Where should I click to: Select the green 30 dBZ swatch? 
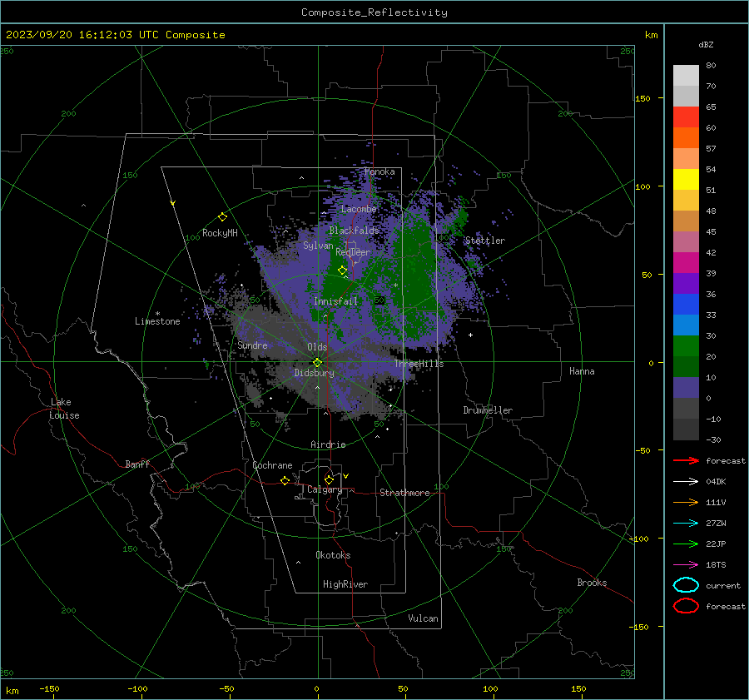[x=686, y=346]
